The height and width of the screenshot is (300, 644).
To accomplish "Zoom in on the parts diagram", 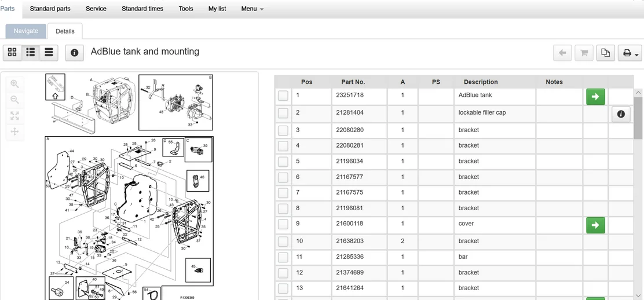I will pos(15,84).
